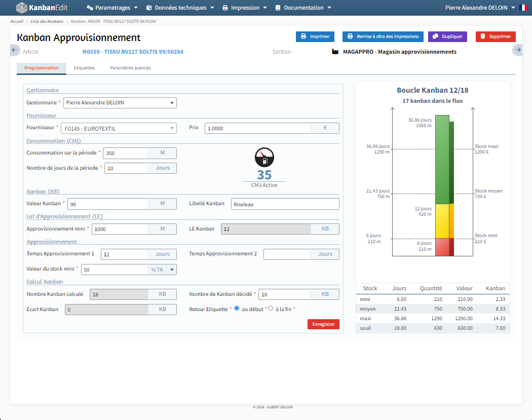Click the Enregistrer save button
The image size is (532, 420).
323,324
